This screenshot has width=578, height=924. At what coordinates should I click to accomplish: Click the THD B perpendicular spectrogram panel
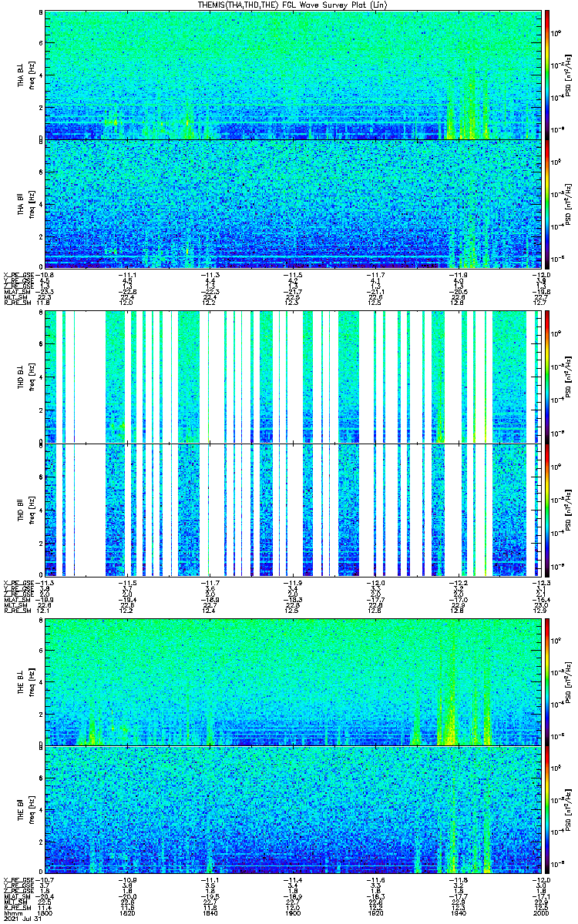point(294,377)
